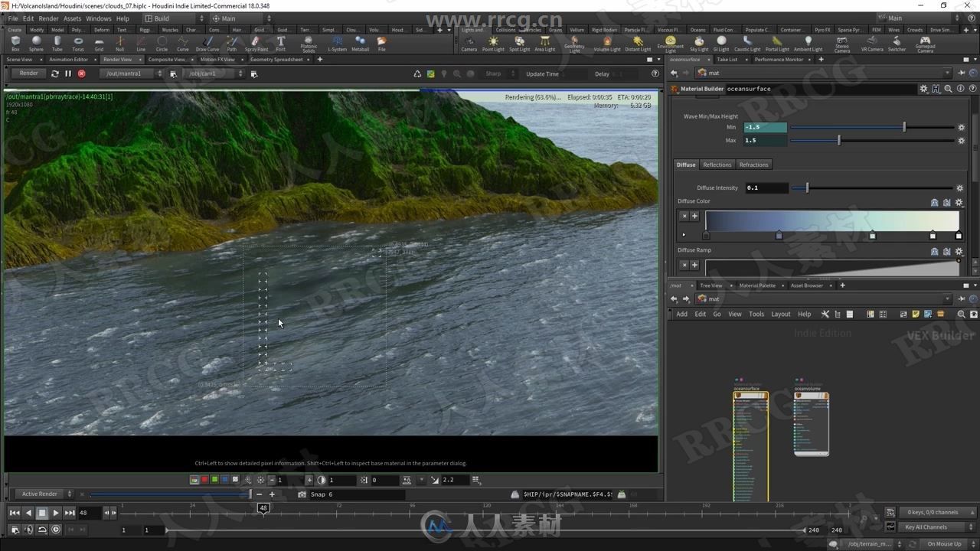980x551 pixels.
Task: Toggle the green channel display
Action: (214, 480)
